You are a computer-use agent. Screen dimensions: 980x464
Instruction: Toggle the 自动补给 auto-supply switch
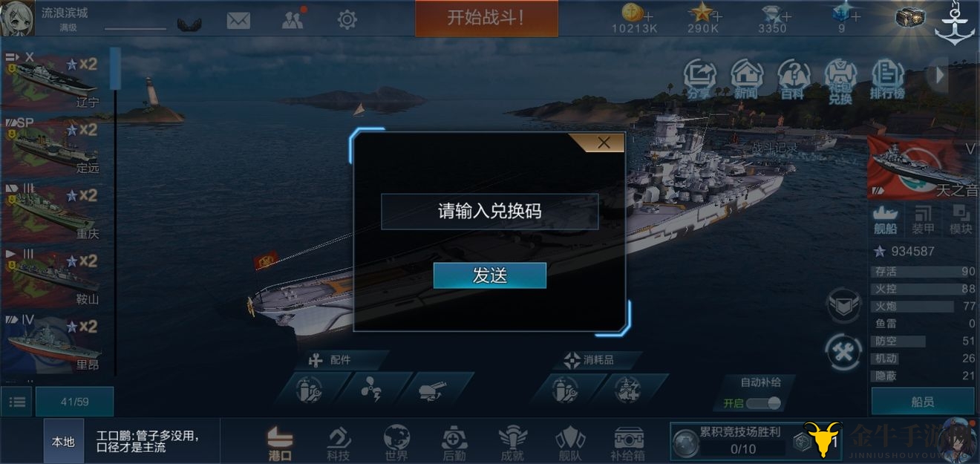(x=763, y=403)
